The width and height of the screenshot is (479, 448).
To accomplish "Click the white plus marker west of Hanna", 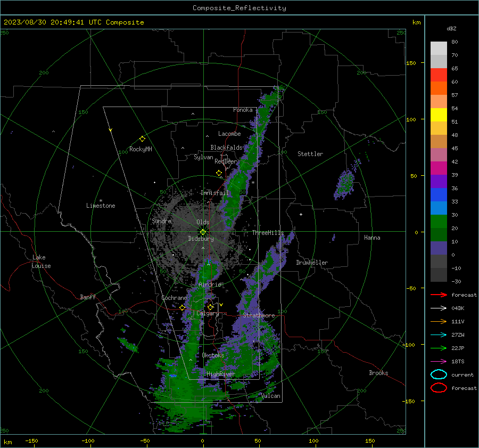I will (x=301, y=214).
